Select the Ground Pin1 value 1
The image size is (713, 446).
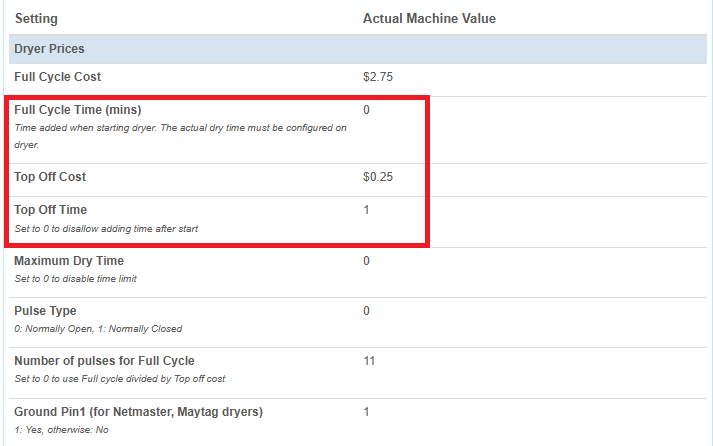[x=366, y=412]
